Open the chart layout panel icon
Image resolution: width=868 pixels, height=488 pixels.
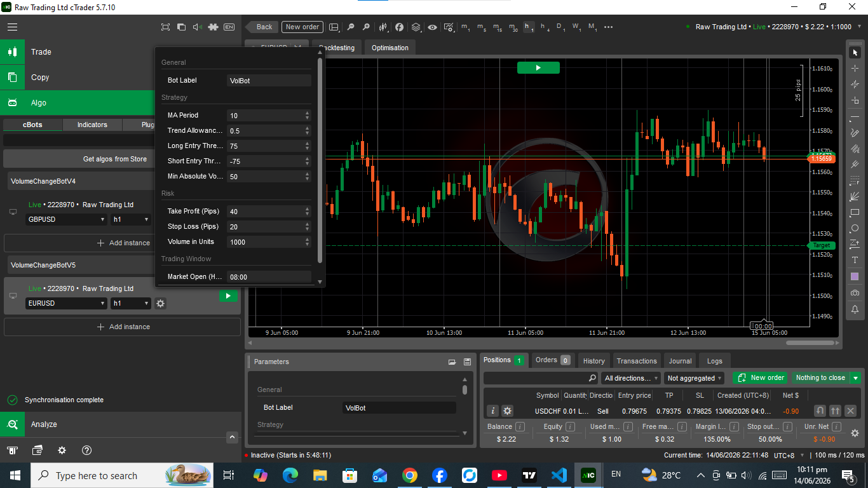[x=334, y=27]
